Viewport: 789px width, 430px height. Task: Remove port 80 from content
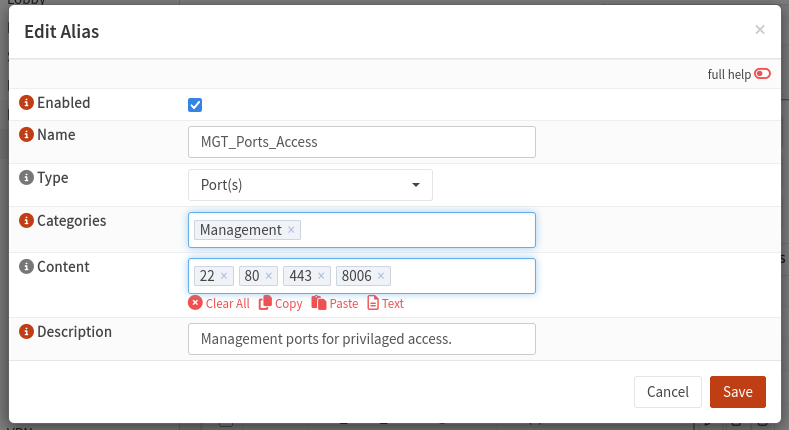point(268,276)
